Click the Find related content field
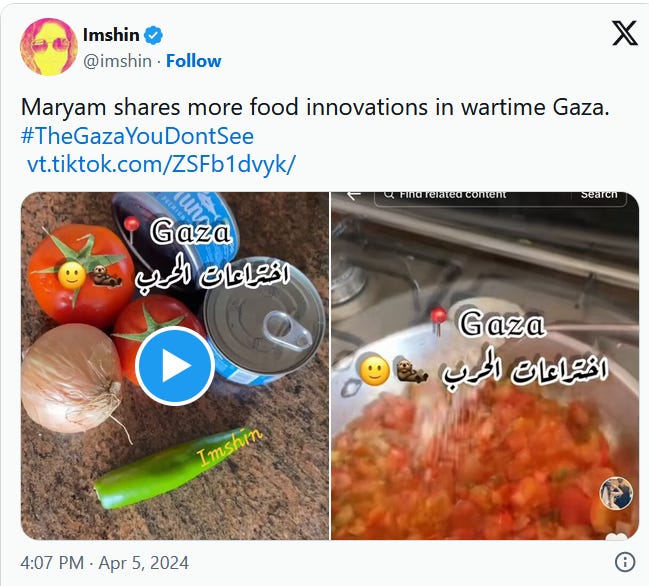The width and height of the screenshot is (649, 586). pos(472,195)
